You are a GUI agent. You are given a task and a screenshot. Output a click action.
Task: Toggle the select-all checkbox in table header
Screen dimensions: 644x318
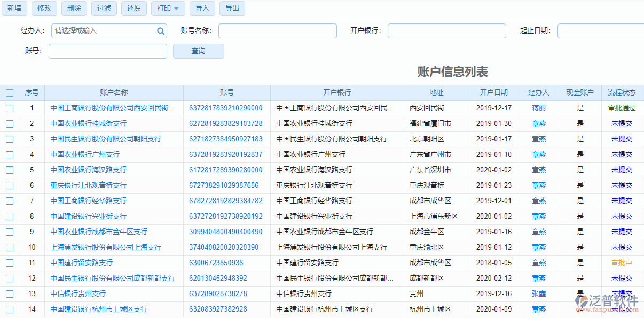[x=9, y=92]
